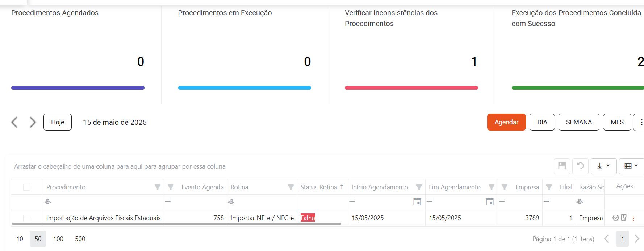
Task: Open the export download dropdown
Action: [x=603, y=166]
